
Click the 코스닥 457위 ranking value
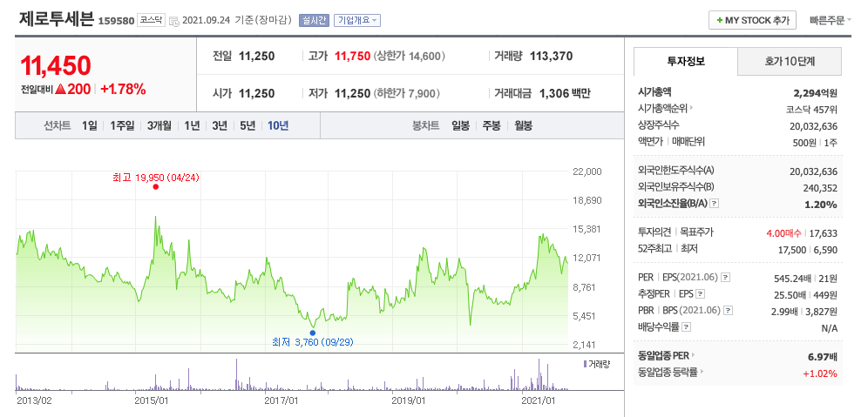[x=811, y=109]
